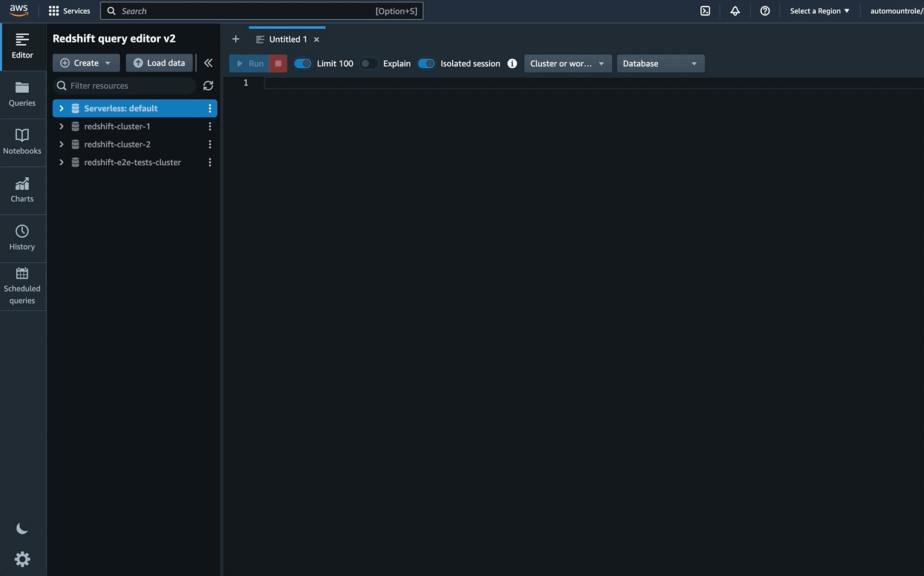Click into the AWS Search box
The height and width of the screenshot is (576, 924).
coord(262,11)
